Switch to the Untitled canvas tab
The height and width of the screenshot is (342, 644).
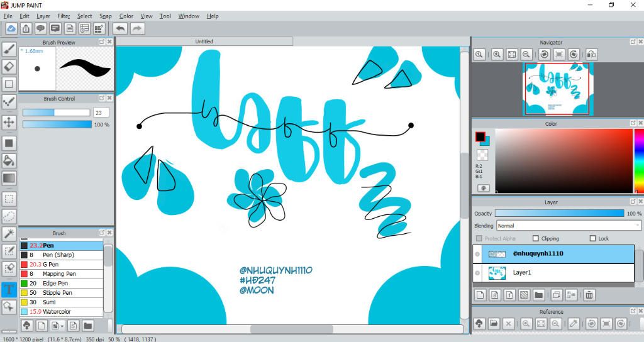tap(204, 41)
